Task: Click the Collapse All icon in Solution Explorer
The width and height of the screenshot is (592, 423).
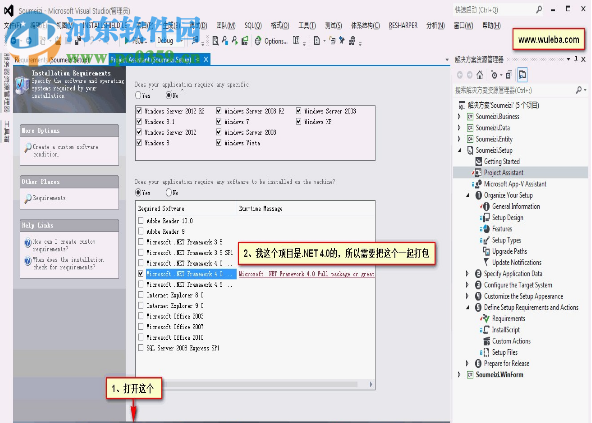Action: click(509, 75)
